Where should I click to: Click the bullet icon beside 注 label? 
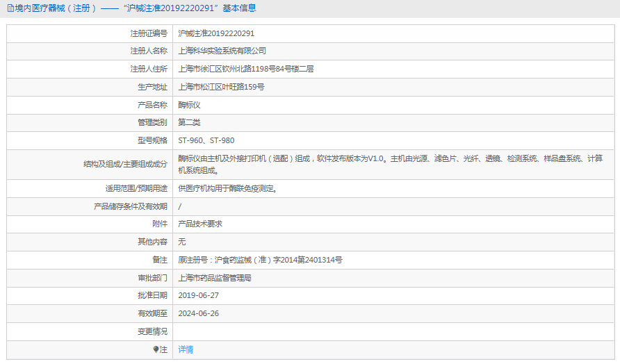pyautogui.click(x=156, y=349)
